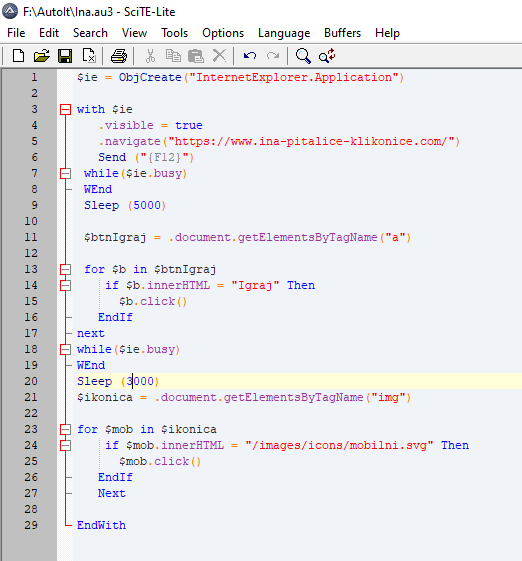This screenshot has height=561, width=522.
Task: Place cursor on the EndWith line
Action: pyautogui.click(x=101, y=525)
